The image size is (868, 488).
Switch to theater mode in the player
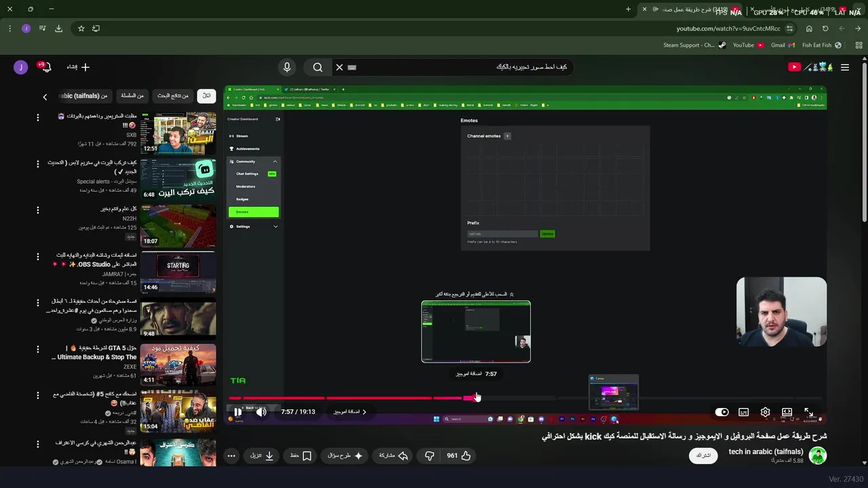point(787,412)
